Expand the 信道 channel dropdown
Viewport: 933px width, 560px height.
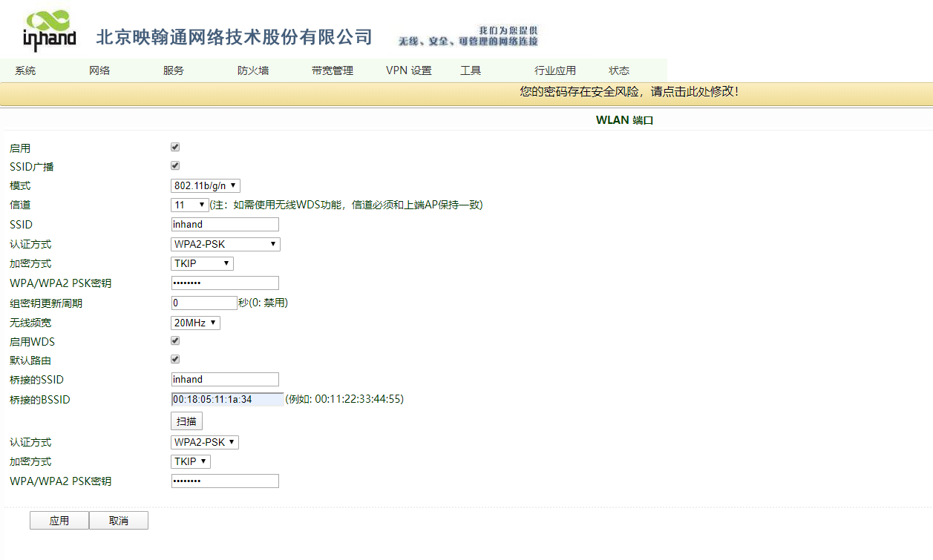[190, 205]
